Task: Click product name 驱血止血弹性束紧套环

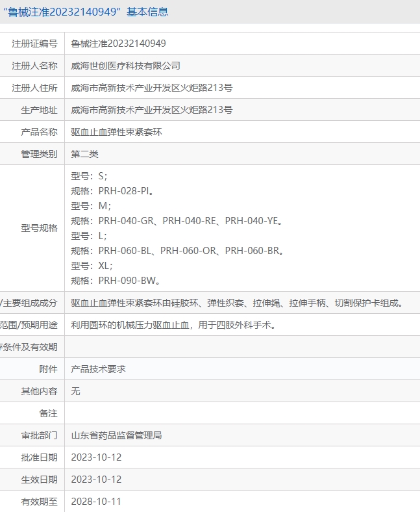Action: pyautogui.click(x=116, y=132)
